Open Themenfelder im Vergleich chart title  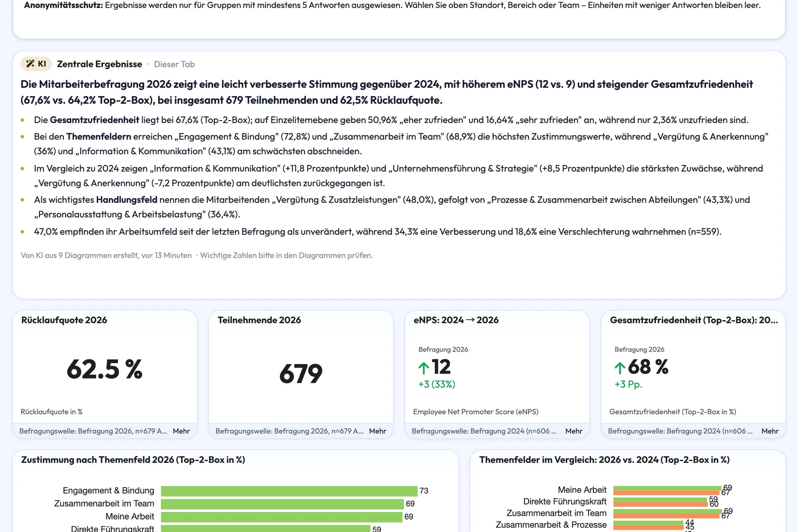pos(604,460)
